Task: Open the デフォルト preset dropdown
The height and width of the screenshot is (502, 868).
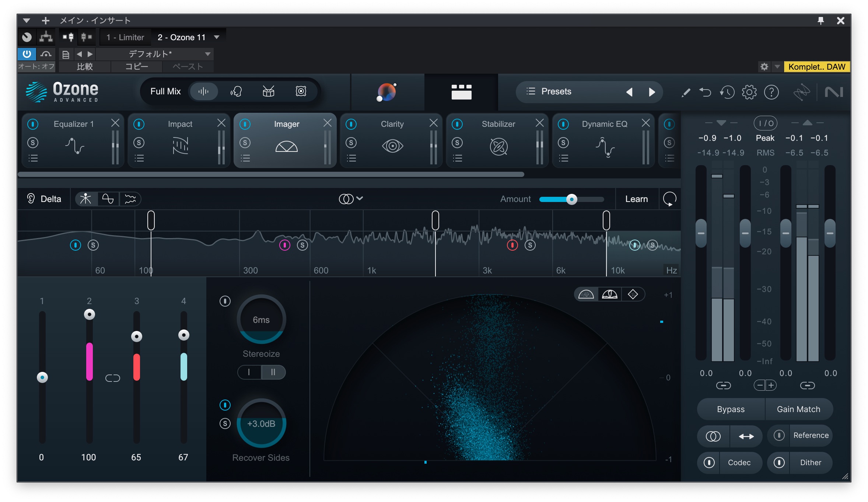Action: click(207, 54)
